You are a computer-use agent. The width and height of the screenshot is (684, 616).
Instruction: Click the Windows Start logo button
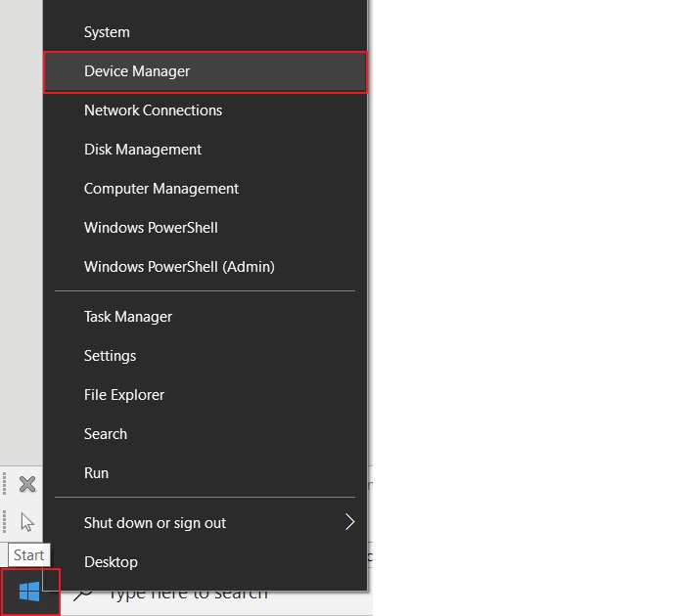tap(29, 592)
